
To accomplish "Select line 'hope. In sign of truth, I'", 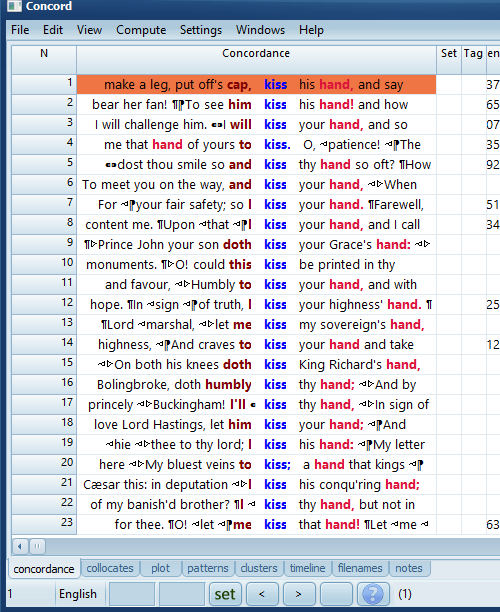I will pos(256,304).
